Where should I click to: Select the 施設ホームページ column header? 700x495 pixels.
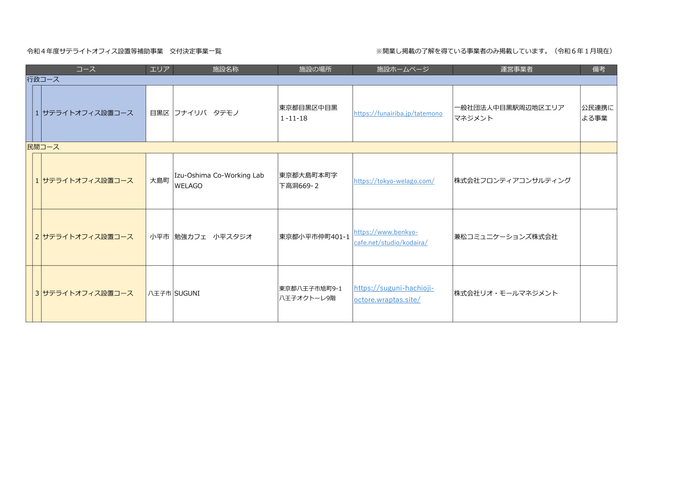pyautogui.click(x=403, y=69)
